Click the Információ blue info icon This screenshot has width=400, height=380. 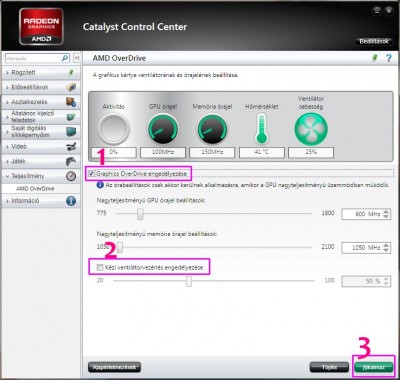click(x=71, y=201)
